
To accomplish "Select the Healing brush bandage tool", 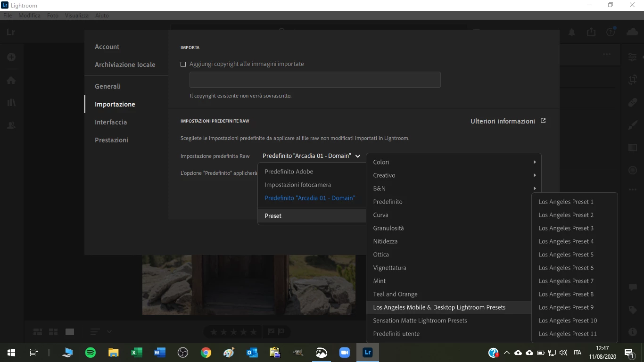I will (x=633, y=102).
